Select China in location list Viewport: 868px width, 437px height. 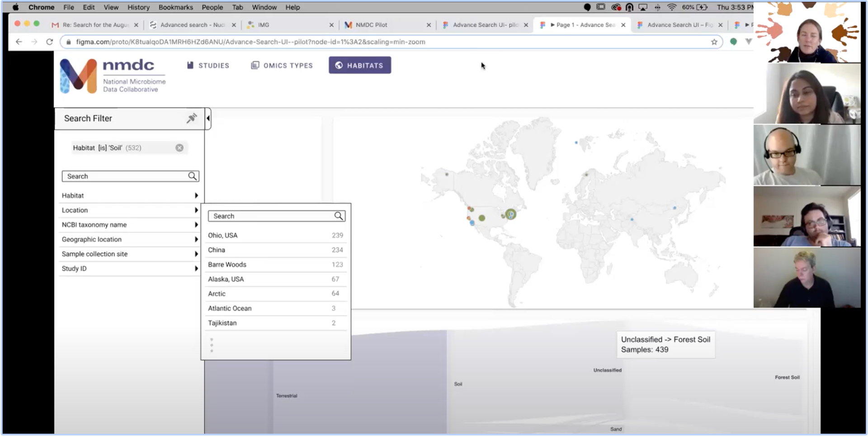(x=276, y=250)
